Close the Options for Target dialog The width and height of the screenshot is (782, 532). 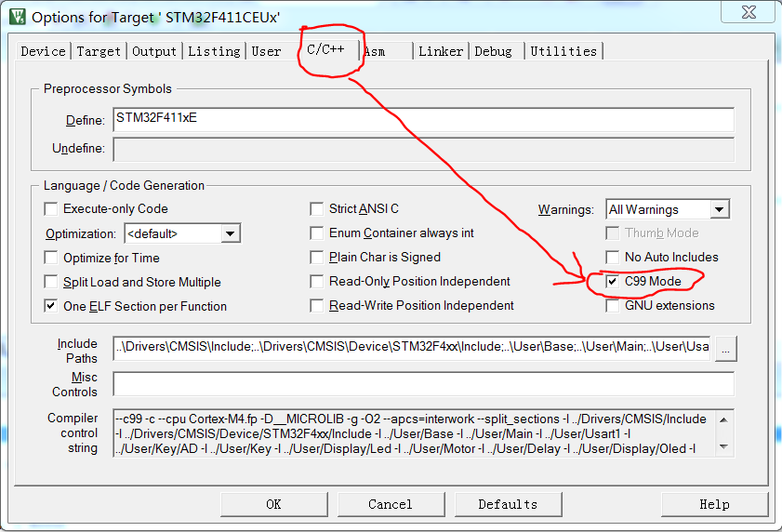click(749, 11)
